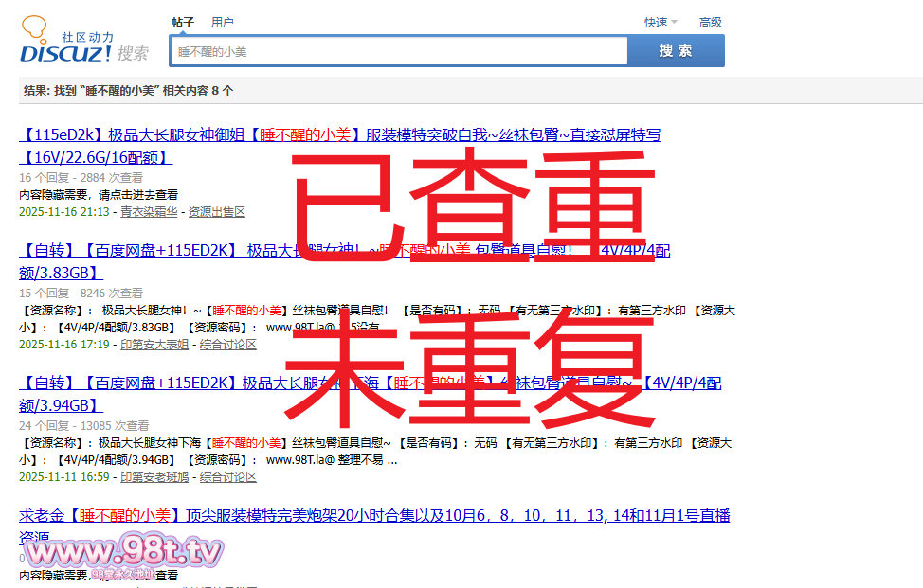Expand the 快速 dropdown
Screen dimensions: 923x588
click(660, 23)
